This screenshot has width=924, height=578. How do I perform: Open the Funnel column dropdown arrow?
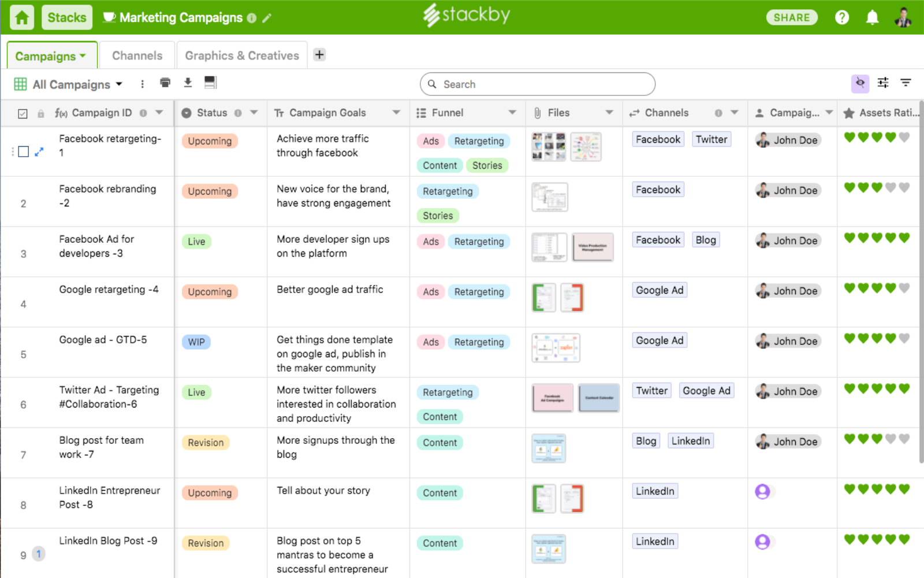click(x=512, y=113)
